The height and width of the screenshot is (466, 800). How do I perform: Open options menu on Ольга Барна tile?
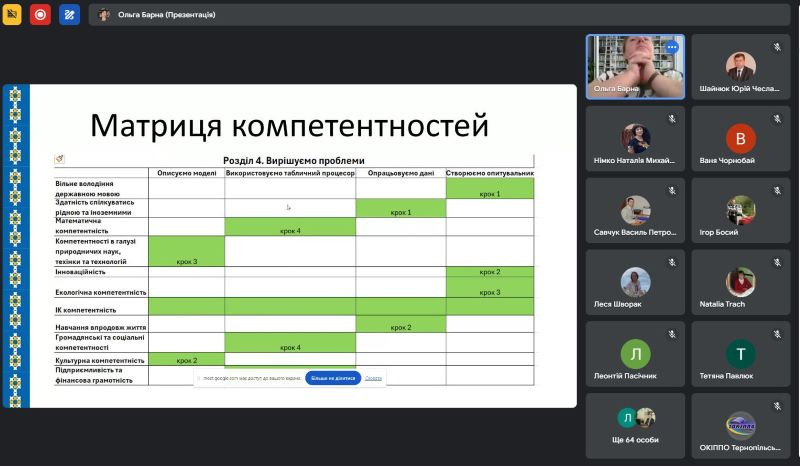tap(672, 47)
